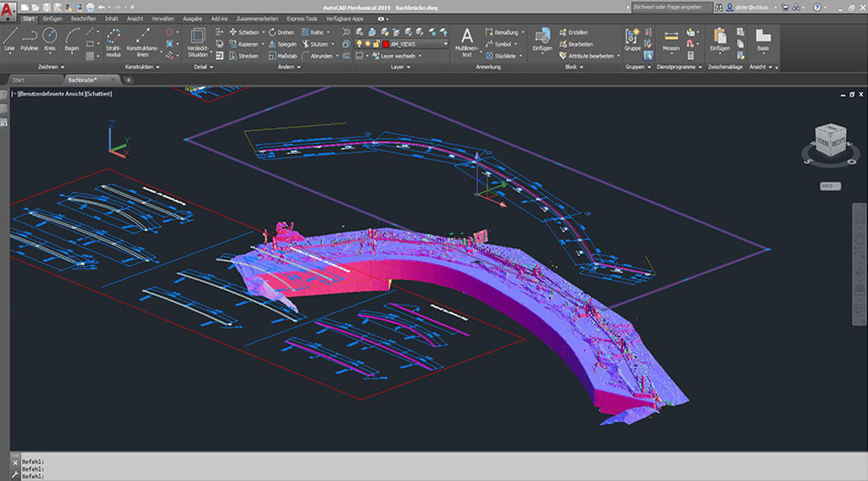Toggle the layer lightbulb on/off icon
Viewport: 868px width, 481px height.
coord(359,43)
